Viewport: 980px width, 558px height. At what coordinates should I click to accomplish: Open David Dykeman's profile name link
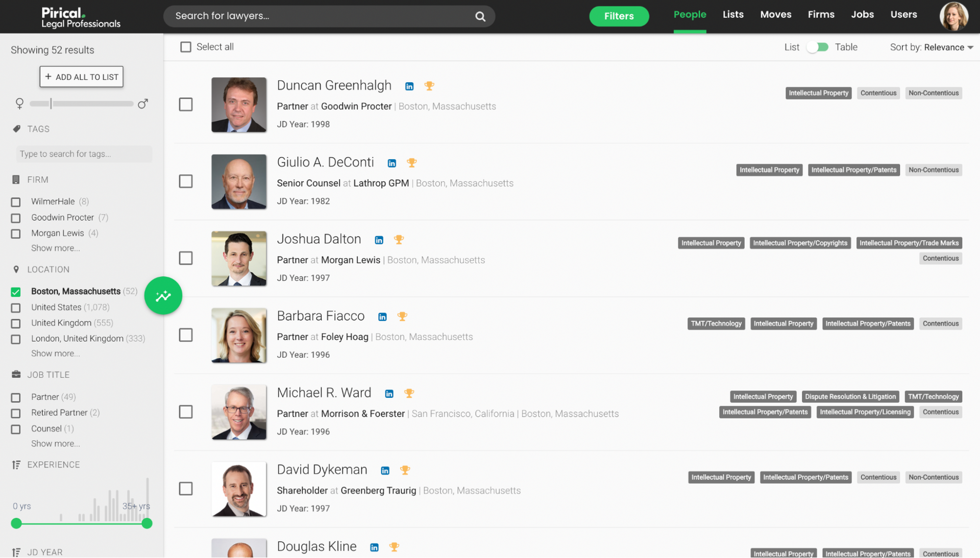tap(322, 470)
